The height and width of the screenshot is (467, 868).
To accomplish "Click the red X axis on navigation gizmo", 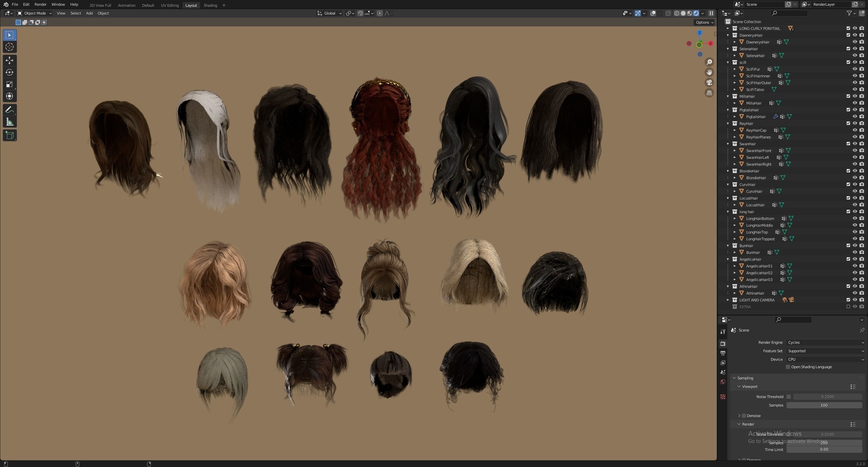I will point(710,43).
